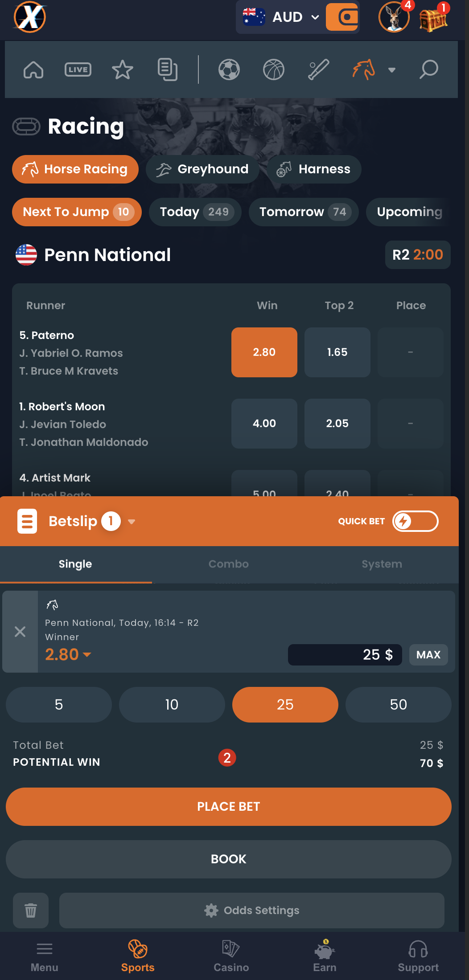Expand the 2.80 odds selector
This screenshot has height=980, width=469.
(67, 654)
